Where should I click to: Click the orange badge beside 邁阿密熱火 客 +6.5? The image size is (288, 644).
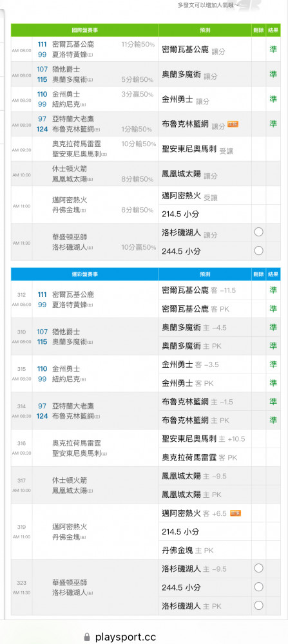(x=235, y=513)
